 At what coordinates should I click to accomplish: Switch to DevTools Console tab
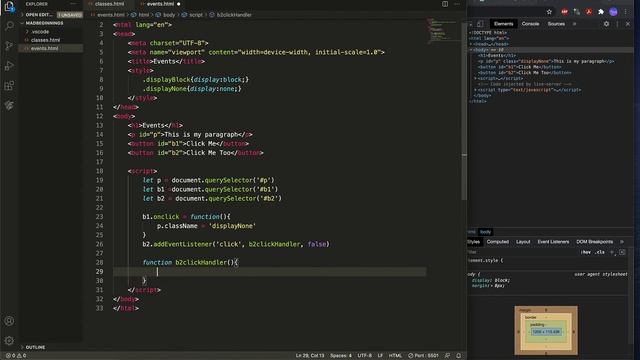pyautogui.click(x=530, y=24)
